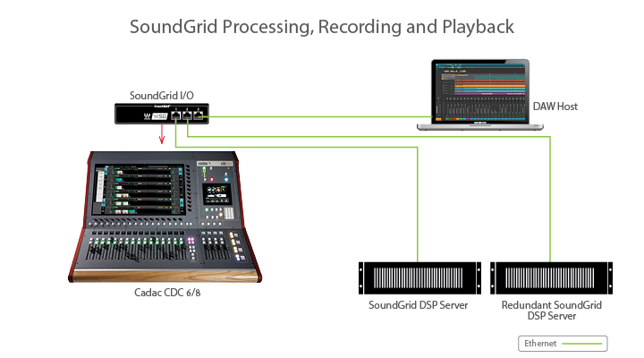Click the Redundant SoundGrid DSP Server rack unit
This screenshot has height=358, width=644.
point(551,278)
